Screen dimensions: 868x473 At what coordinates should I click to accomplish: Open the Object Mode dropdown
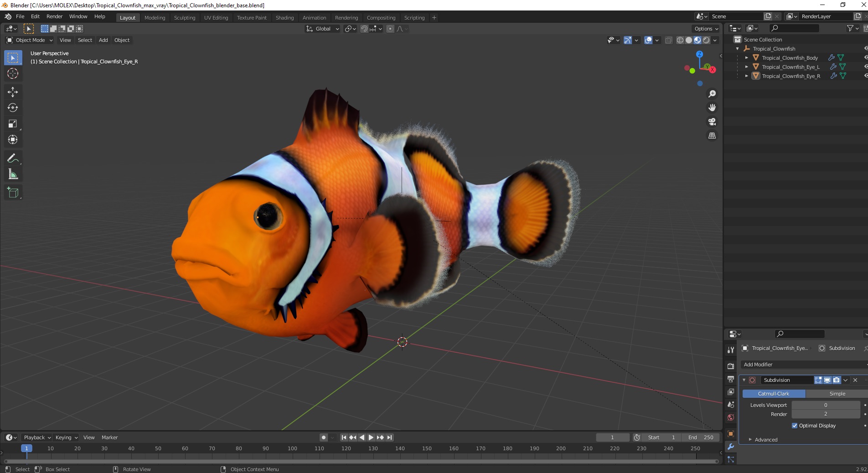coord(30,40)
